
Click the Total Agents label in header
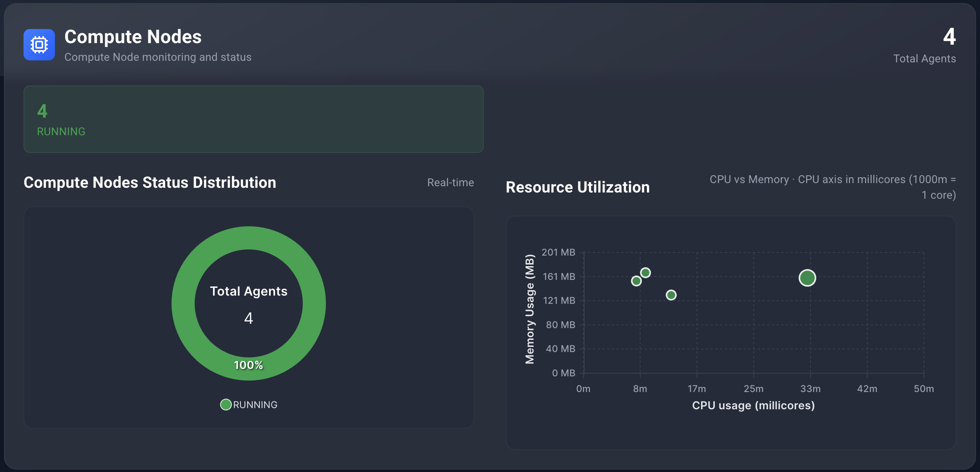point(925,58)
